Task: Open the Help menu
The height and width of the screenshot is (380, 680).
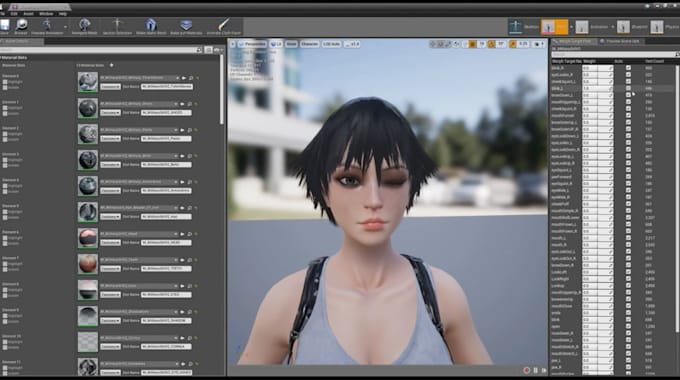Action: (63, 14)
